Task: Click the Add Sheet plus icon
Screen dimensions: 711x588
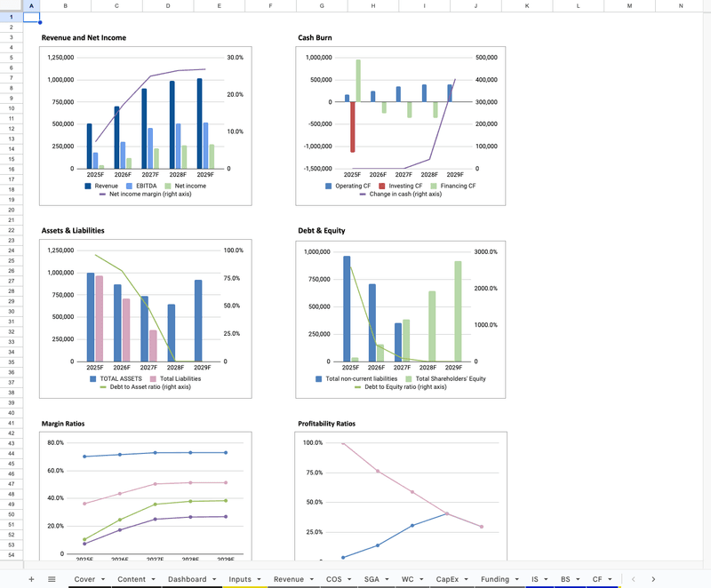Action: click(31, 579)
